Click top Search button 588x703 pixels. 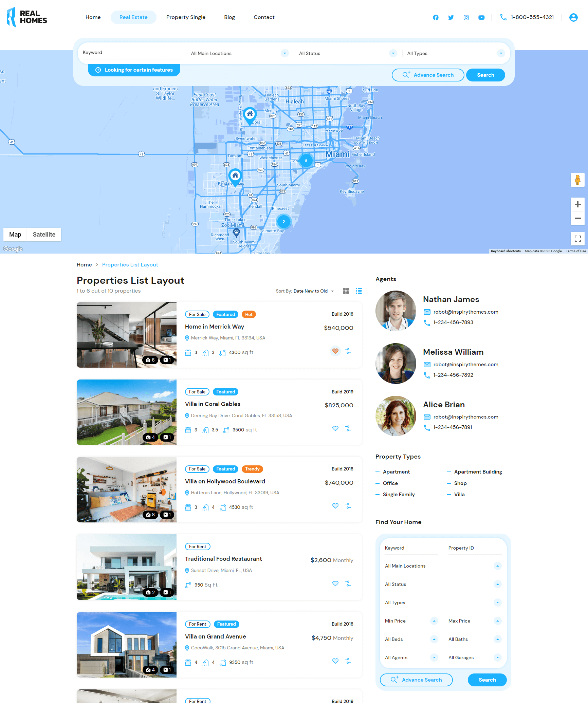[x=485, y=75]
